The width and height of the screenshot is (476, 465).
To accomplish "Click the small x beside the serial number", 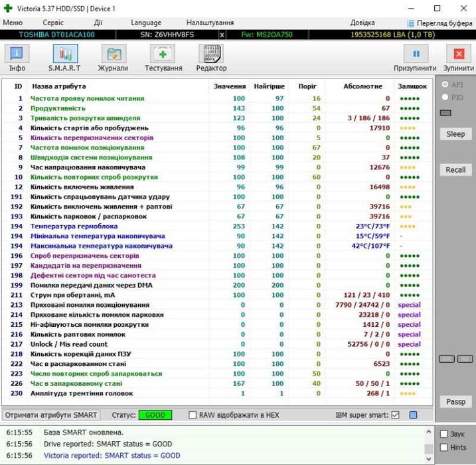I will tap(222, 35).
